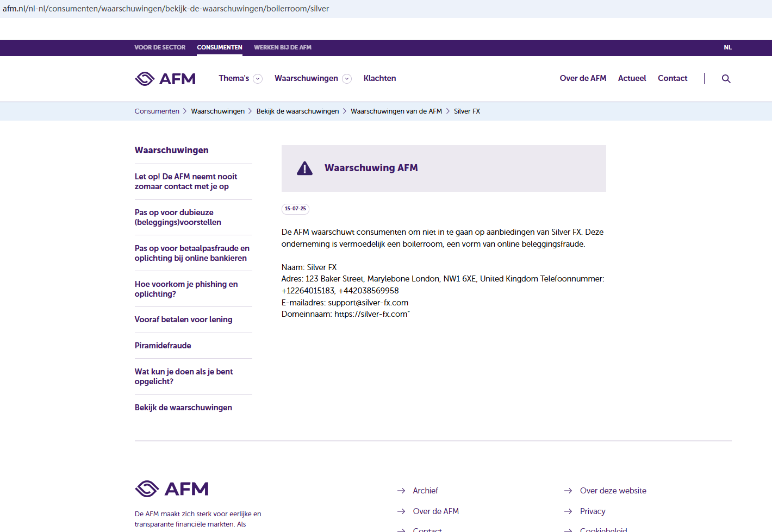This screenshot has width=772, height=532.
Task: Click the 'Waarschuwing AFM' heading text
Action: tap(371, 168)
